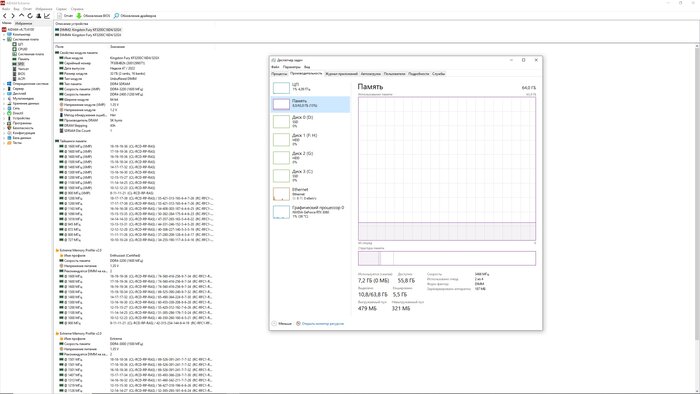Screen dimensions: 700x394
Task: Collapse the expanded Системная плата parent node
Action: click(x=4, y=39)
